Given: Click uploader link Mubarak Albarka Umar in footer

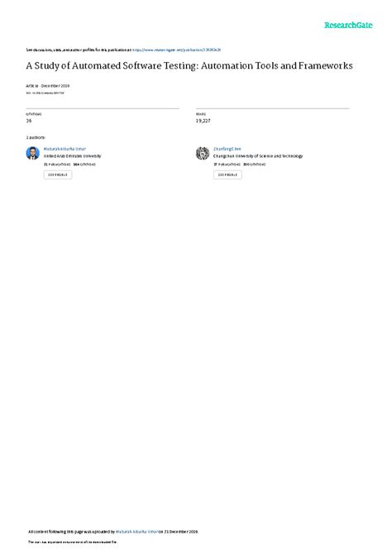Looking at the screenshot, I should [136, 532].
